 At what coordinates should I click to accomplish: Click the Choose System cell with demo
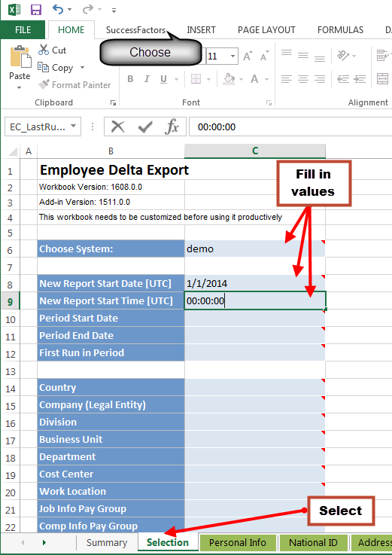(255, 249)
